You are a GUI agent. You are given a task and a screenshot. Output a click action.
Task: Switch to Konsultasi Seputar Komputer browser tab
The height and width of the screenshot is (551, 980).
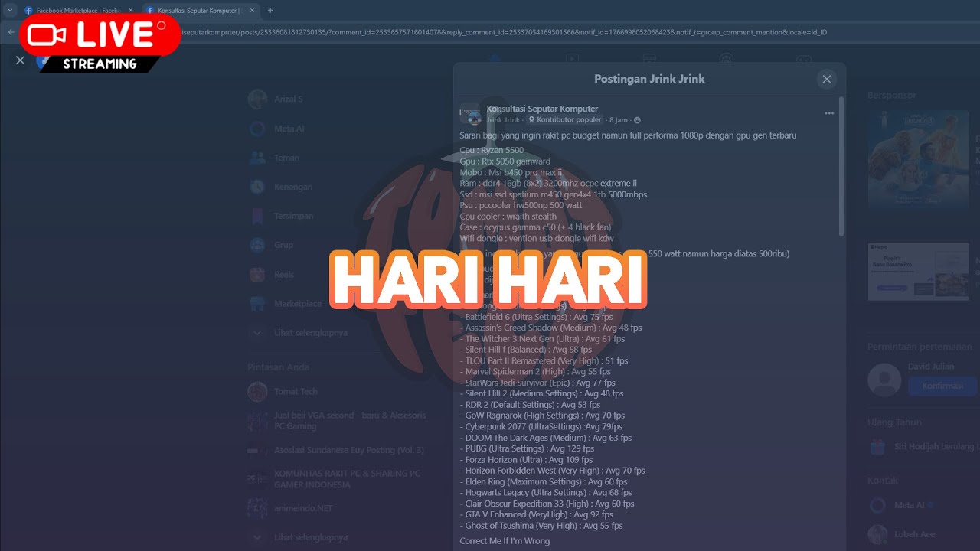[199, 11]
